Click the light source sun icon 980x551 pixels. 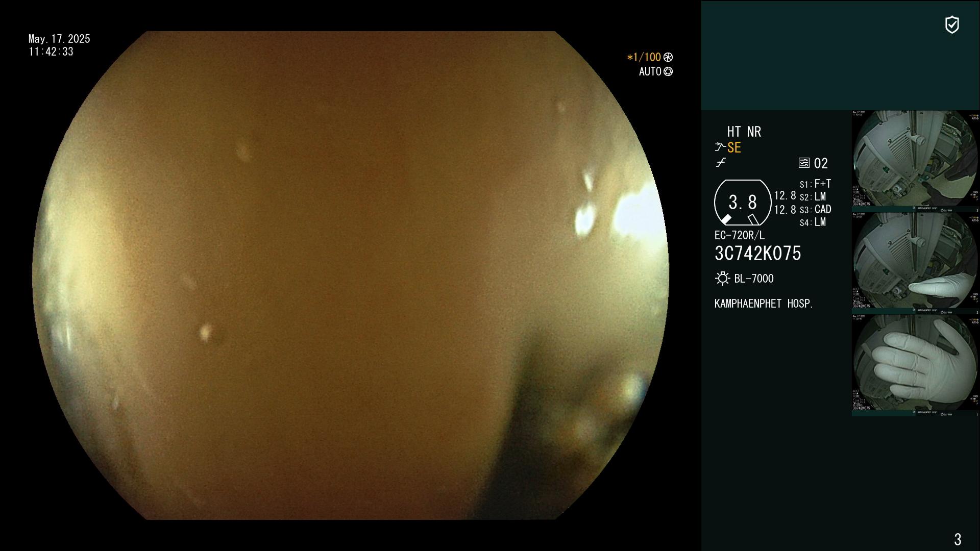pyautogui.click(x=723, y=279)
